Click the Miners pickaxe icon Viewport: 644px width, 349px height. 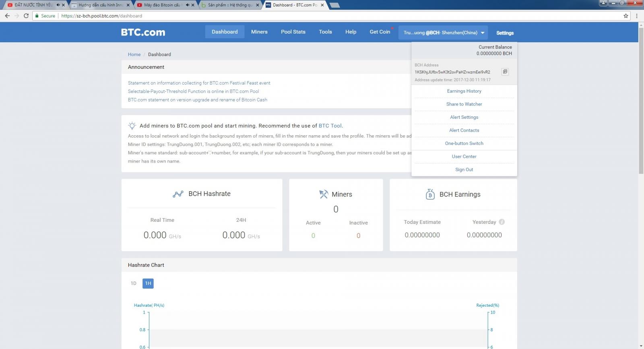(x=324, y=194)
